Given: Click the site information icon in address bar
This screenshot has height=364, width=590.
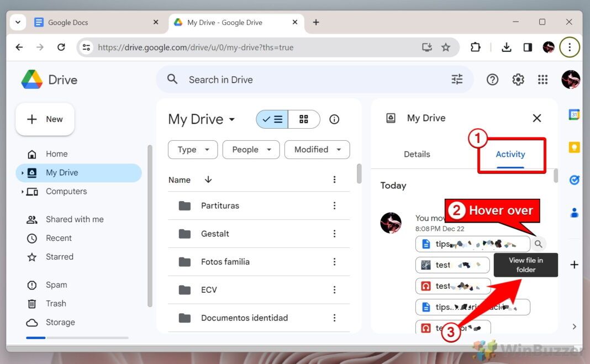Looking at the screenshot, I should (x=86, y=48).
